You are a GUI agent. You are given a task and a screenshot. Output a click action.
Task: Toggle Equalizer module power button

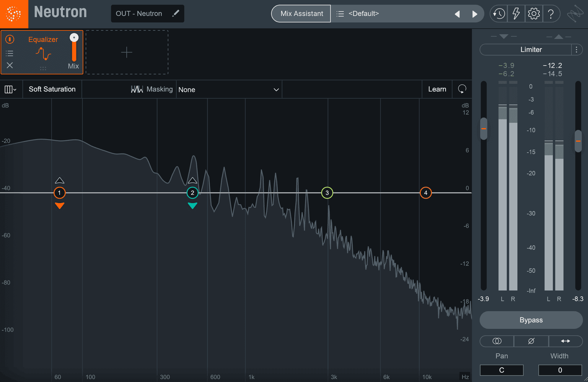click(x=10, y=39)
